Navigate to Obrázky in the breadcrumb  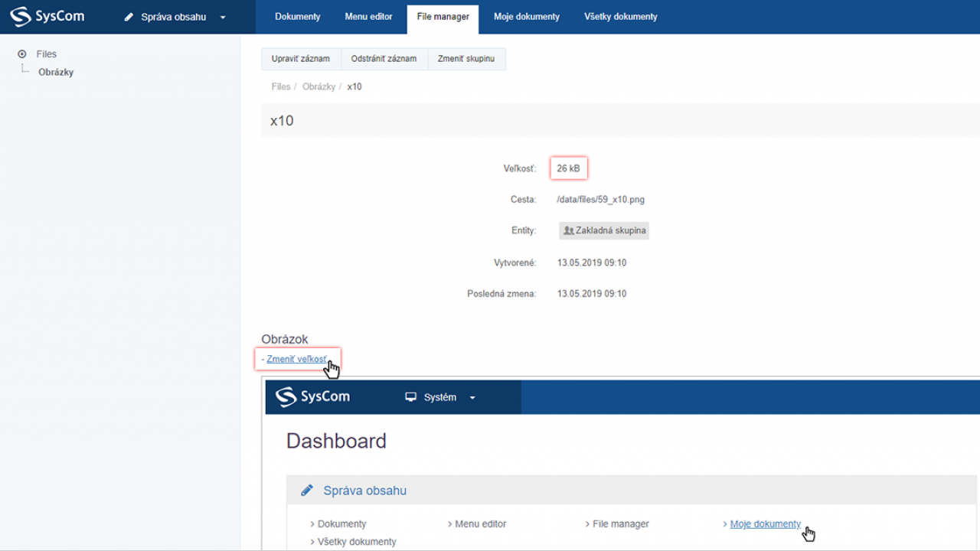318,86
